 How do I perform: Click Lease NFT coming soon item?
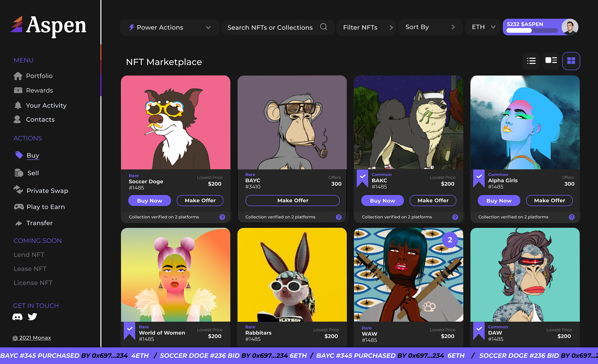30,269
